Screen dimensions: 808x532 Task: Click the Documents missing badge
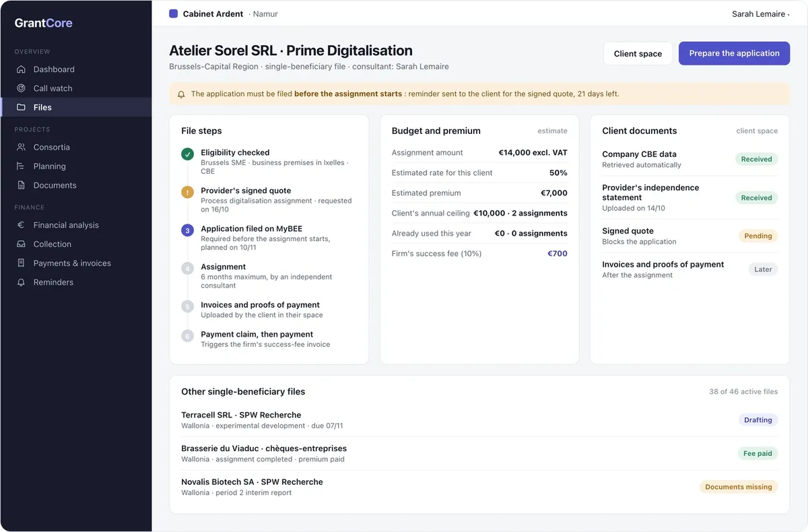point(739,487)
